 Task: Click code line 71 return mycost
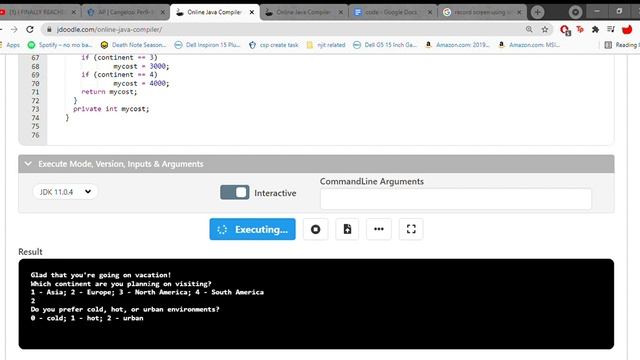coord(109,92)
